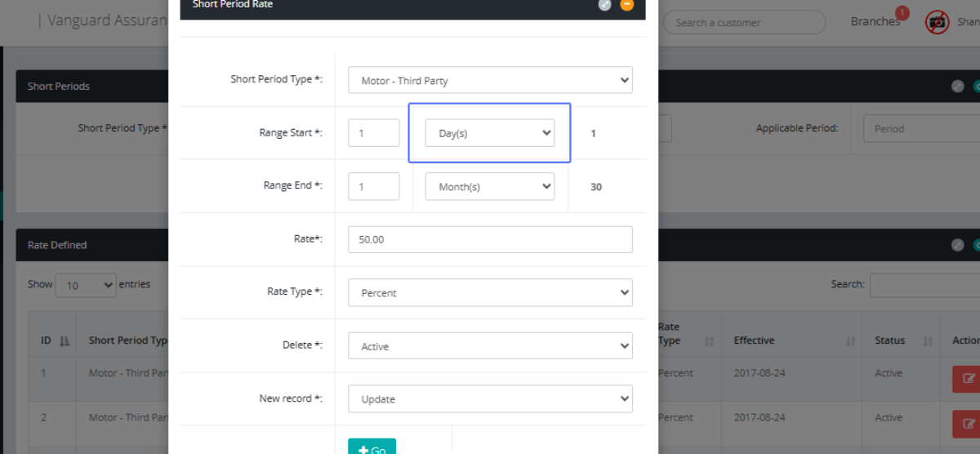Click the modal's expand icon in header
This screenshot has width=980, height=454.
pyautogui.click(x=604, y=4)
